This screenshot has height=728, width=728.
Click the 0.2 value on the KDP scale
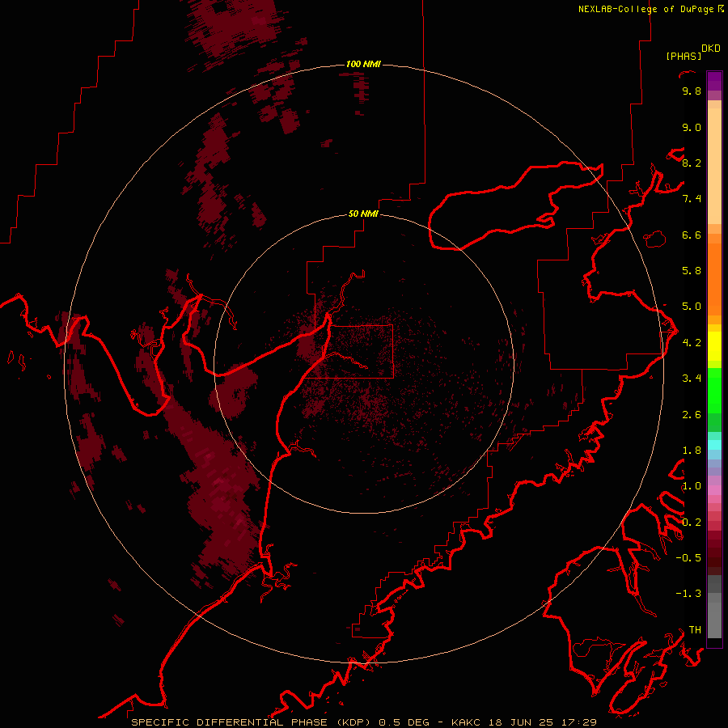692,523
